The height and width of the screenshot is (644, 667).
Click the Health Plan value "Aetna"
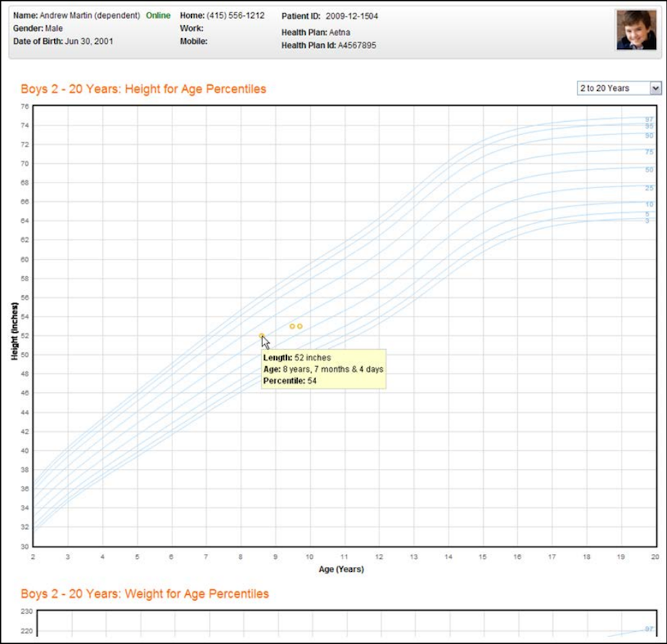pos(340,32)
